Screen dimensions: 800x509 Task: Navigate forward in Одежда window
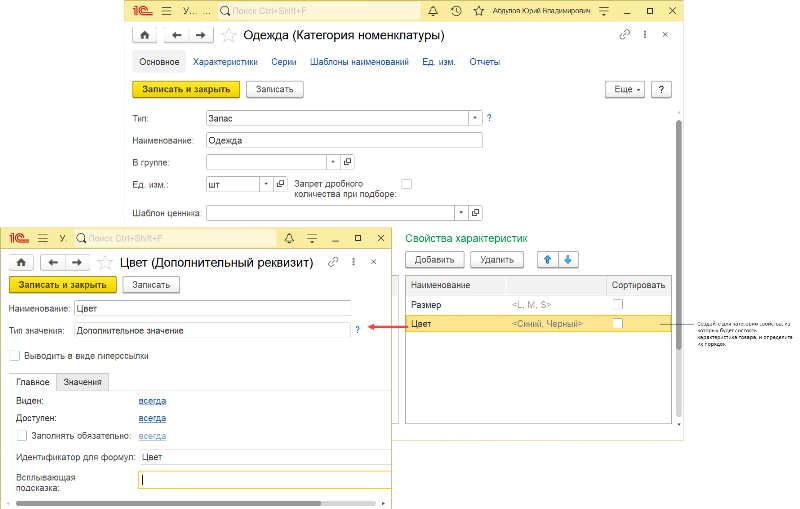pos(201,35)
